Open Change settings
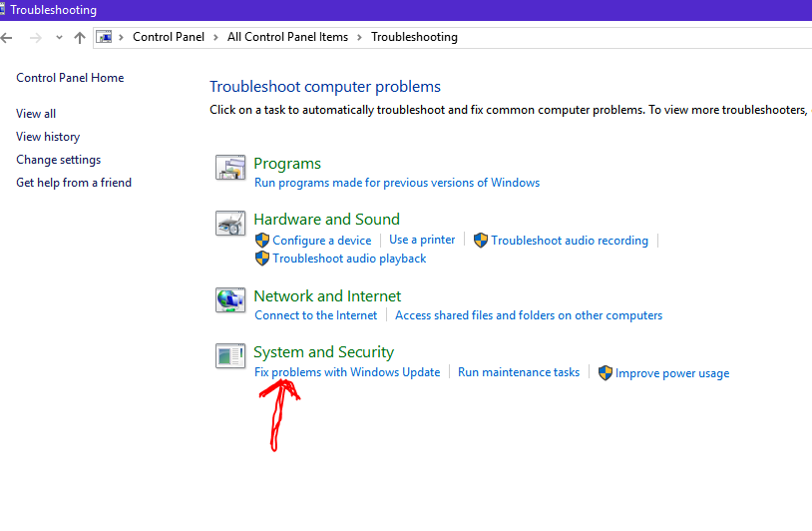This screenshot has width=812, height=531. 59,160
